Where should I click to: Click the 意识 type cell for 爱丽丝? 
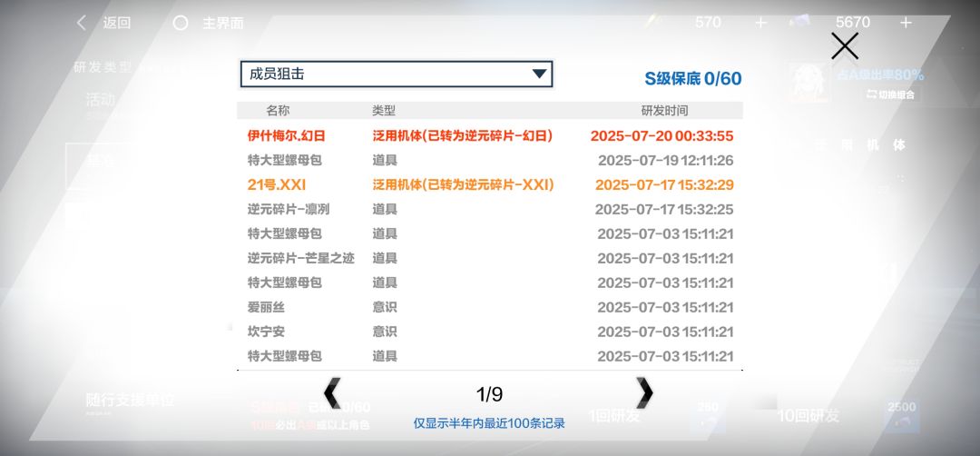385,307
